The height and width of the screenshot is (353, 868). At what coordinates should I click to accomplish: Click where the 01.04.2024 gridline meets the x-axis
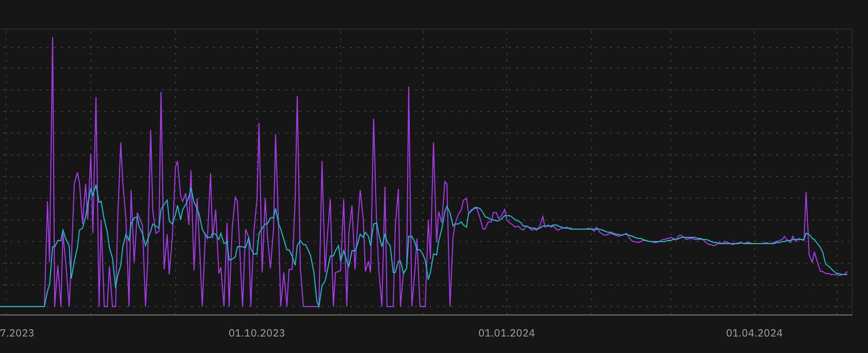pyautogui.click(x=754, y=315)
